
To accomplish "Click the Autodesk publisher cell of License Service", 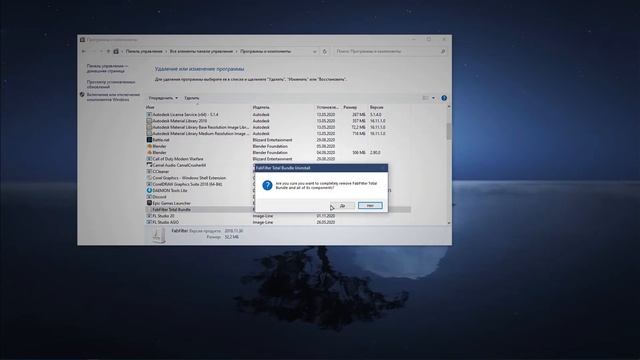I will click(x=261, y=115).
